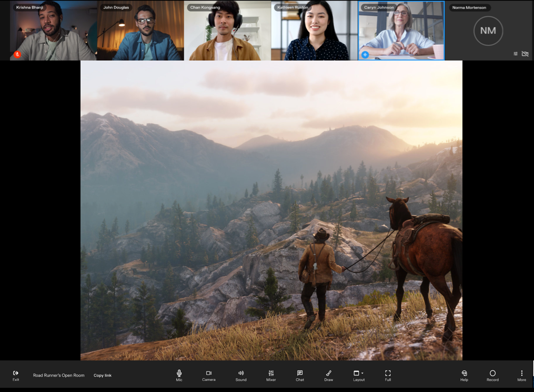
Task: Select the Draw tool
Action: tap(329, 375)
